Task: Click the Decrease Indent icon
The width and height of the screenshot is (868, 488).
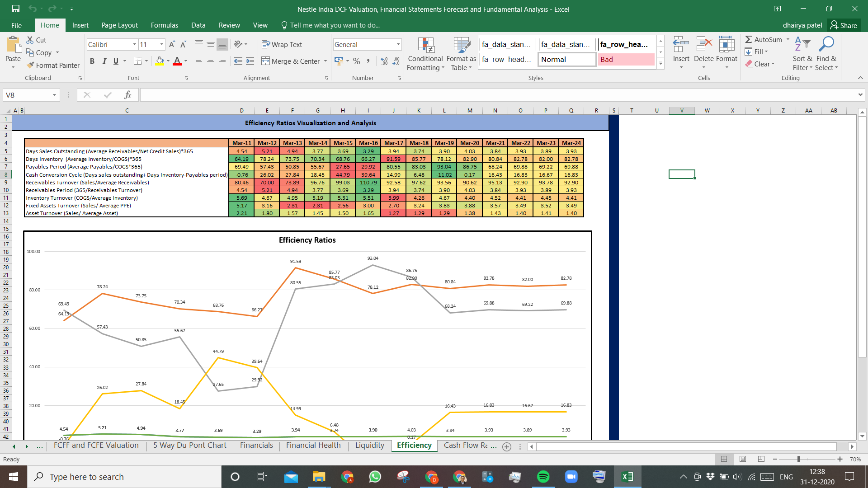Action: click(238, 61)
